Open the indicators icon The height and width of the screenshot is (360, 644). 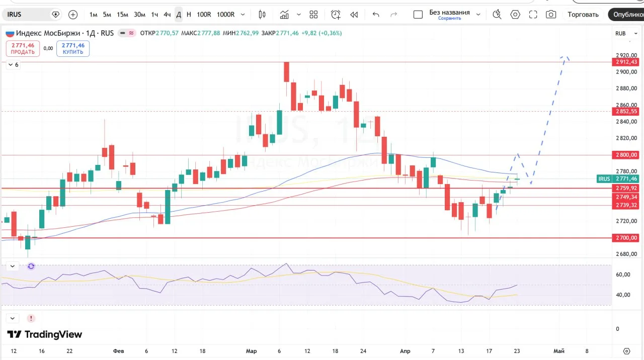click(285, 15)
